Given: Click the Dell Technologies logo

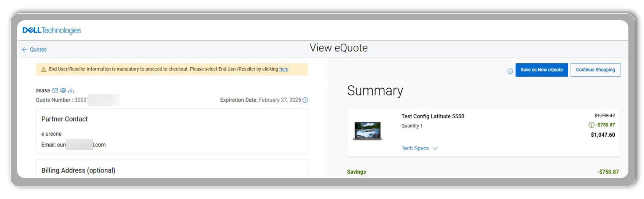Looking at the screenshot, I should tap(52, 30).
